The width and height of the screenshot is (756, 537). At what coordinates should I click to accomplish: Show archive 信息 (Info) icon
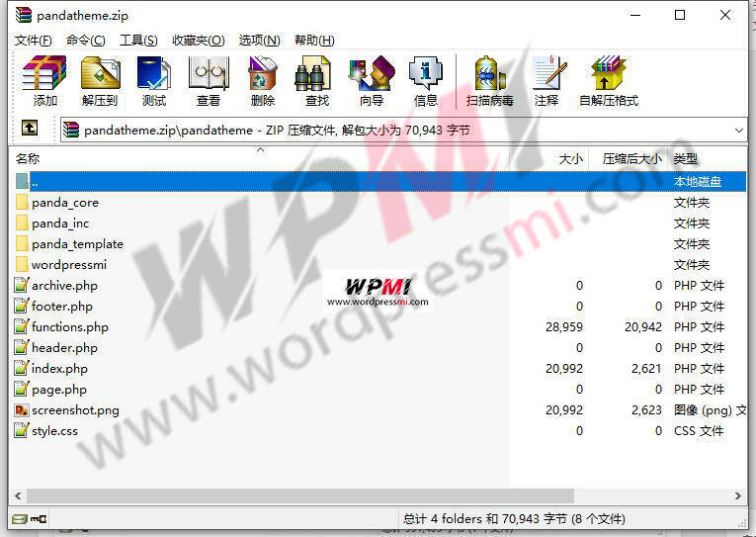click(426, 80)
